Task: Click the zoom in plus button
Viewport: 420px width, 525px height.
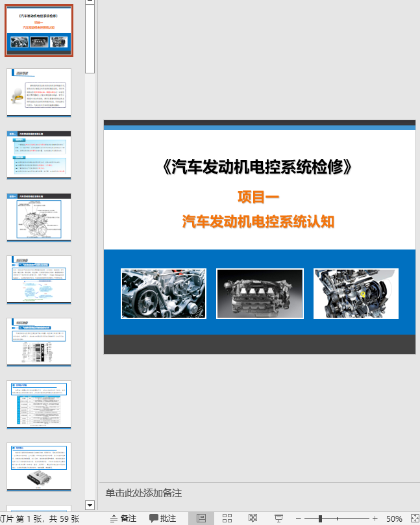Action: (x=375, y=519)
